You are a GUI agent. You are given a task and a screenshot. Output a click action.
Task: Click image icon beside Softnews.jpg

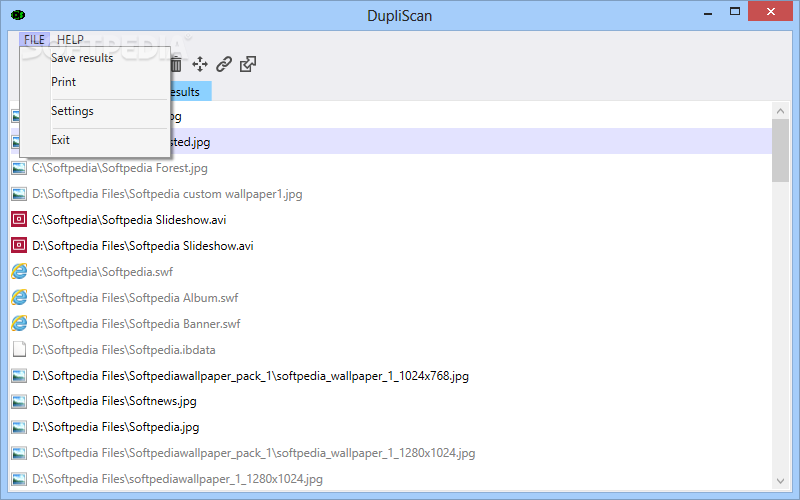[19, 402]
